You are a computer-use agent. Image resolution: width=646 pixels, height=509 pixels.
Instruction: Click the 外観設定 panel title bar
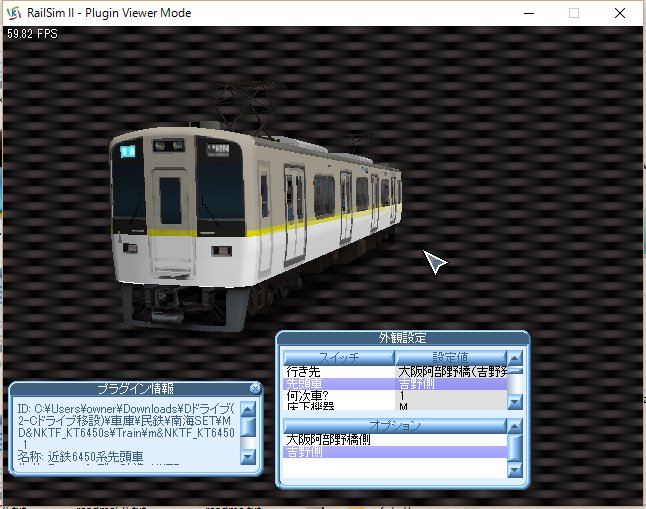coord(403,338)
